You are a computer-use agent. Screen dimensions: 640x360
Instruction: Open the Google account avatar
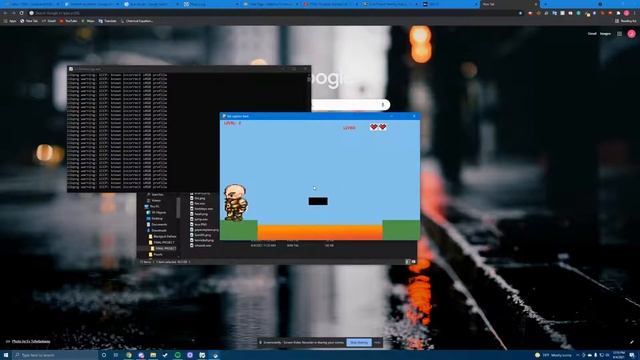pos(631,34)
